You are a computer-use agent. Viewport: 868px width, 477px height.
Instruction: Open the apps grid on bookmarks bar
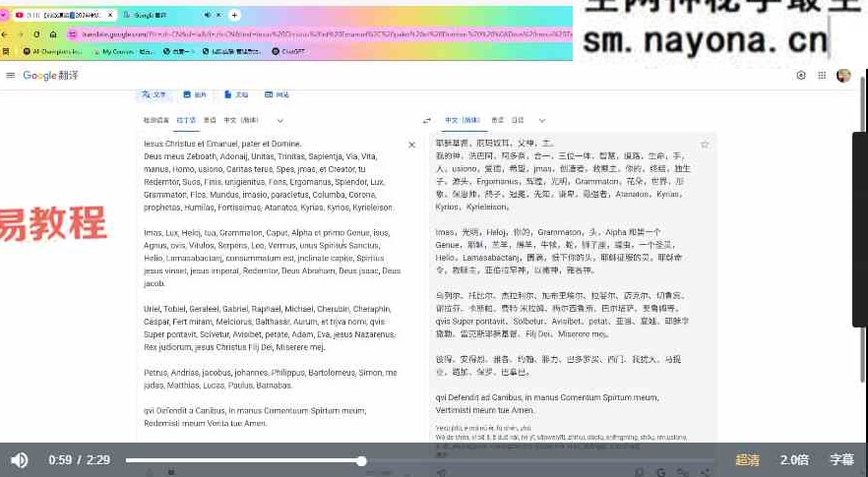click(6, 51)
